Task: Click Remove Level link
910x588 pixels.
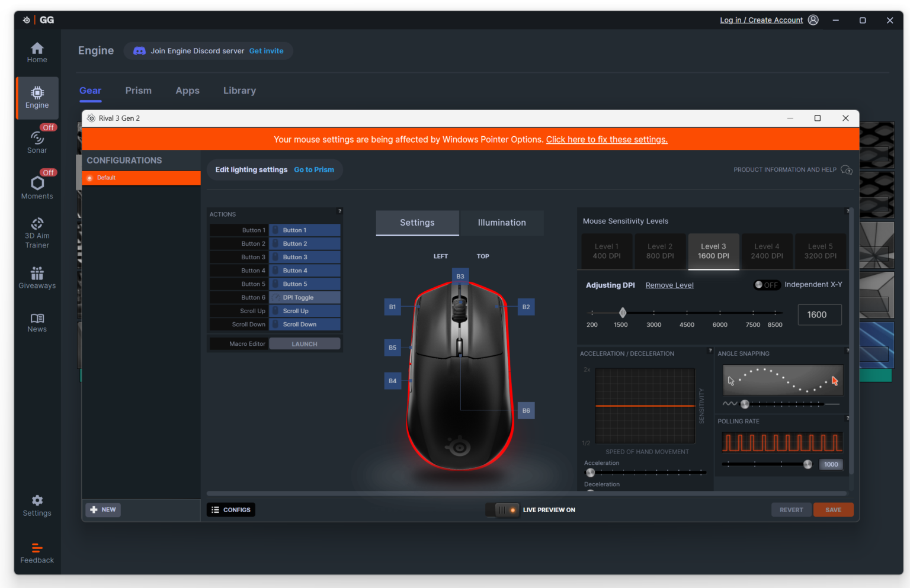Action: pyautogui.click(x=669, y=285)
